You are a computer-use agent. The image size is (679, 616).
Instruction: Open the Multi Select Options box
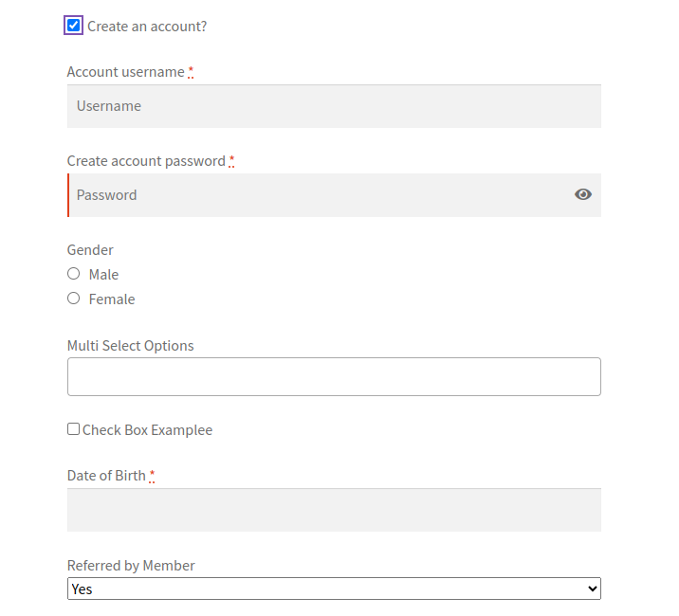[x=334, y=376]
